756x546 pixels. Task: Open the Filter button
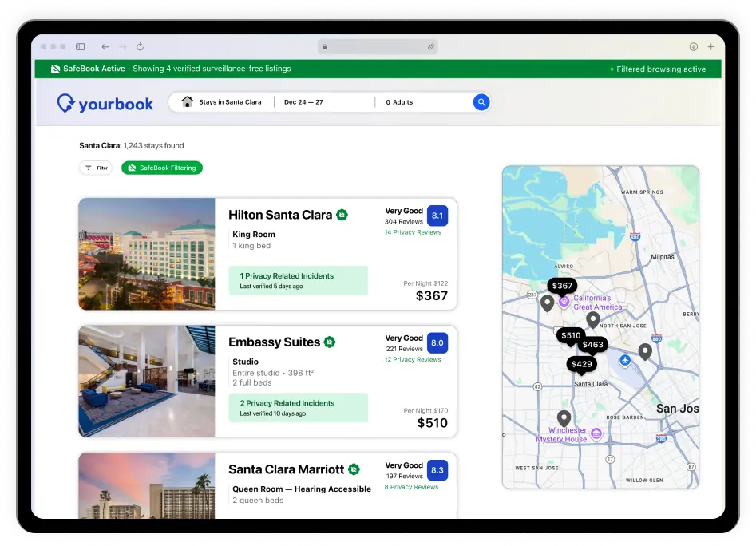96,168
